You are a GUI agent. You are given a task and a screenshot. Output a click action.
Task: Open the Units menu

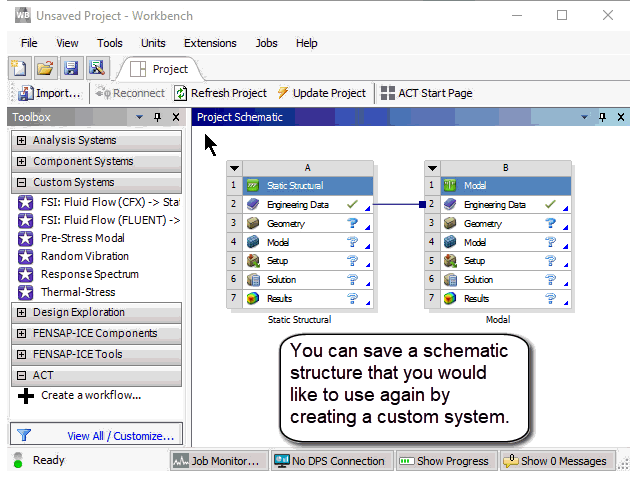pos(153,43)
